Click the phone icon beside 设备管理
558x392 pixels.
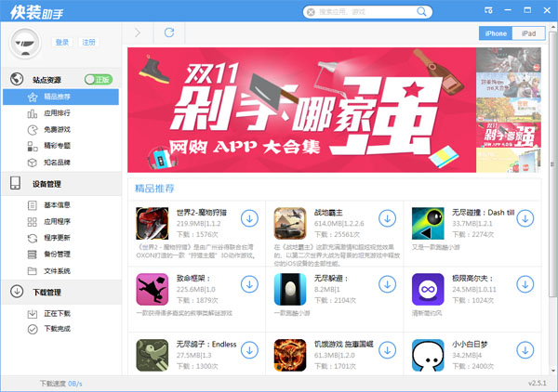tap(15, 183)
